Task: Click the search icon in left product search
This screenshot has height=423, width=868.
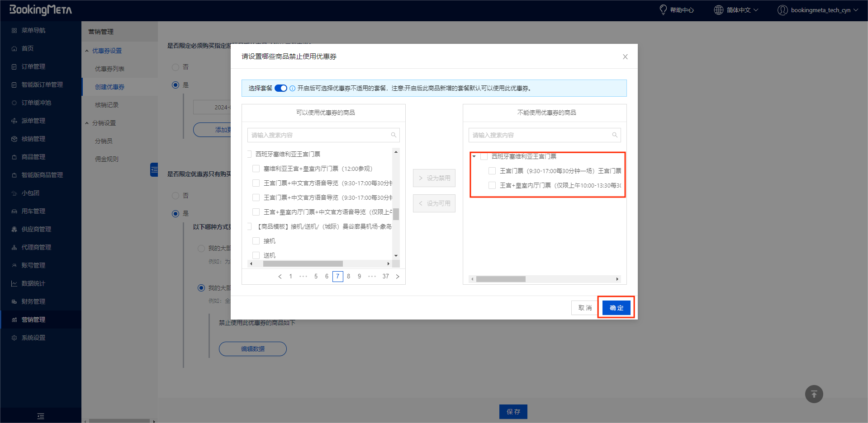Action: (x=394, y=135)
